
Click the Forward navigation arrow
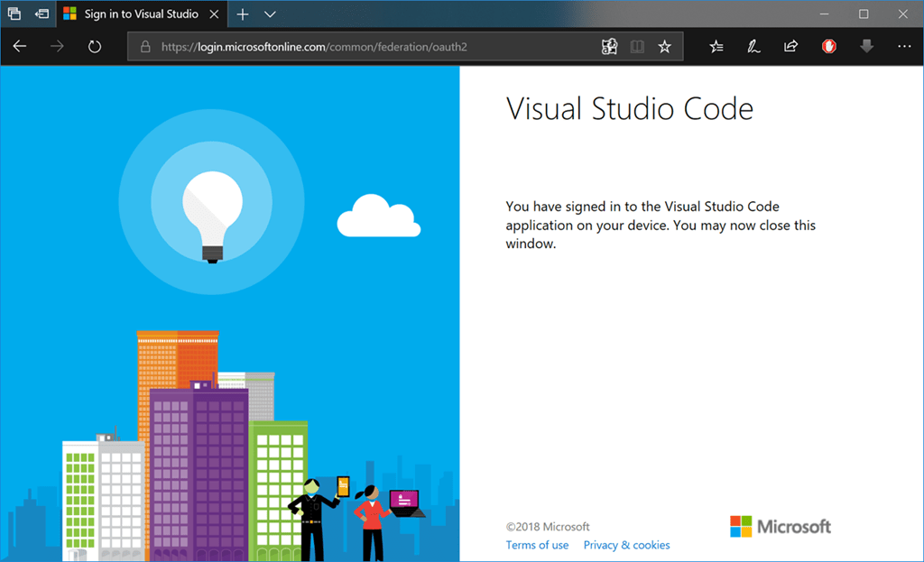[58, 47]
